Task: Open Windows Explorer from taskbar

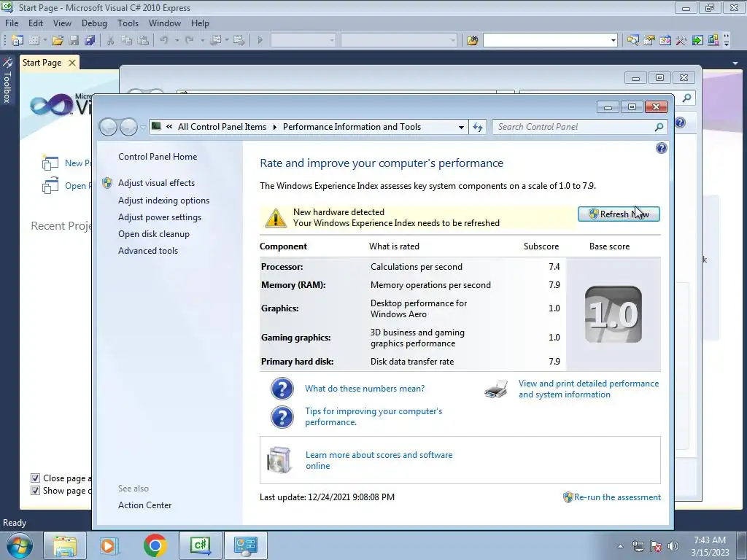Action: tap(65, 545)
